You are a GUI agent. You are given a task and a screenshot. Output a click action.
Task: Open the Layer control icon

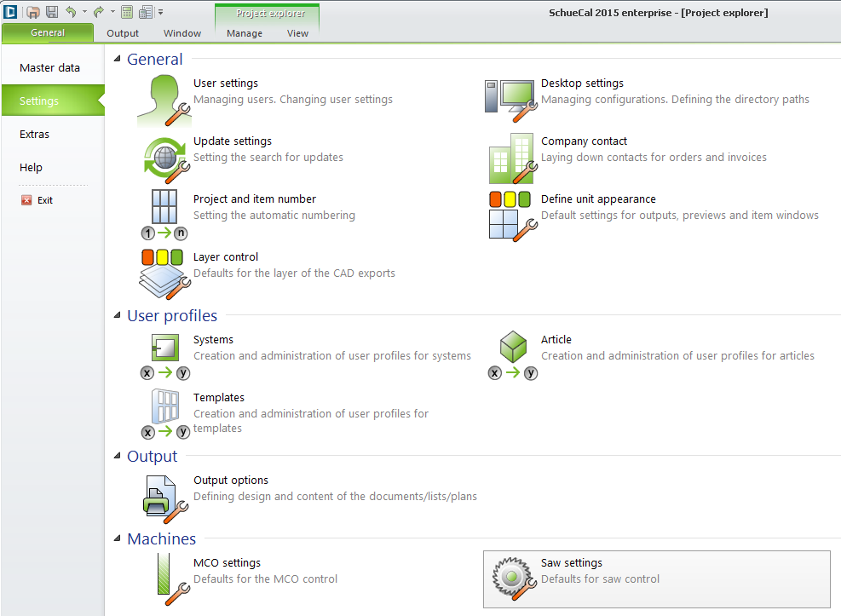(x=164, y=273)
